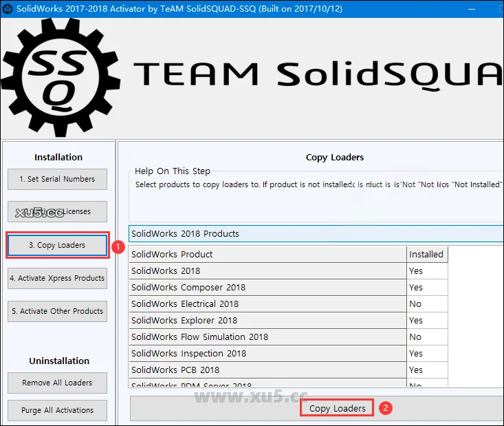Select the SolidWorks 2018 row

point(267,270)
